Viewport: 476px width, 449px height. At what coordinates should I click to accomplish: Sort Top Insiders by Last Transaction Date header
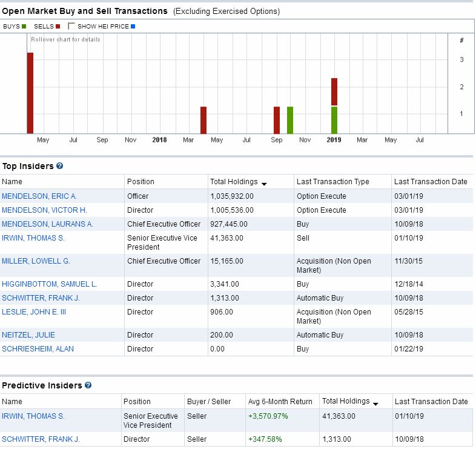pos(431,182)
